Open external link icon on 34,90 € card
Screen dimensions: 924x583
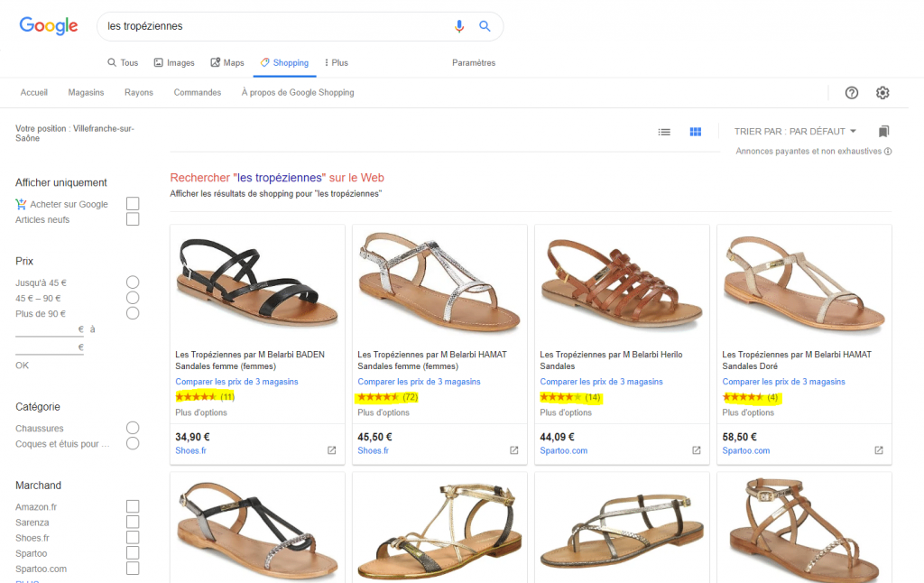(332, 450)
